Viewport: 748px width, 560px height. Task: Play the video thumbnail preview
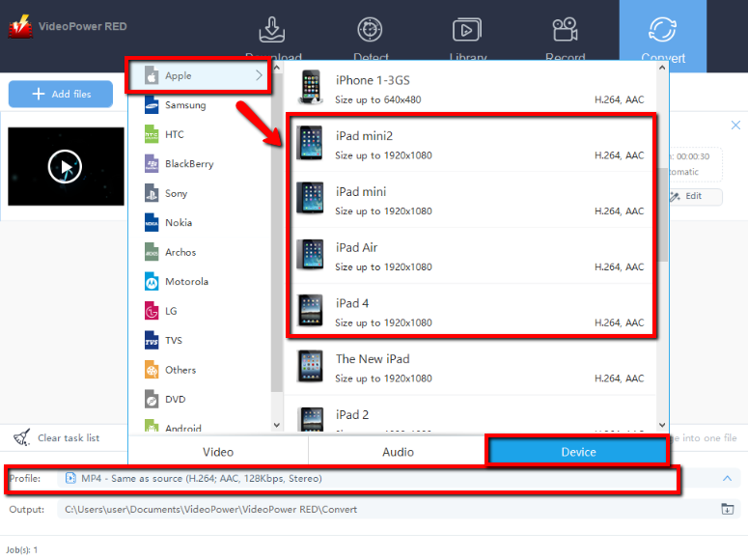[65, 167]
